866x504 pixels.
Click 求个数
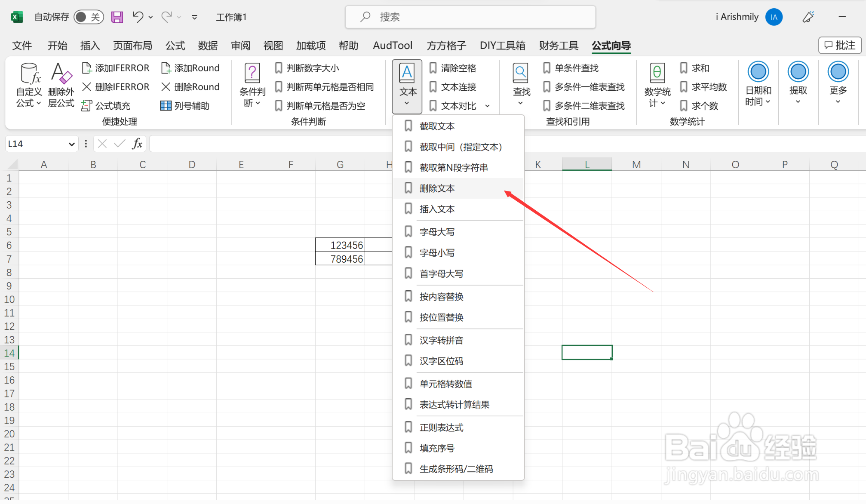tap(699, 106)
